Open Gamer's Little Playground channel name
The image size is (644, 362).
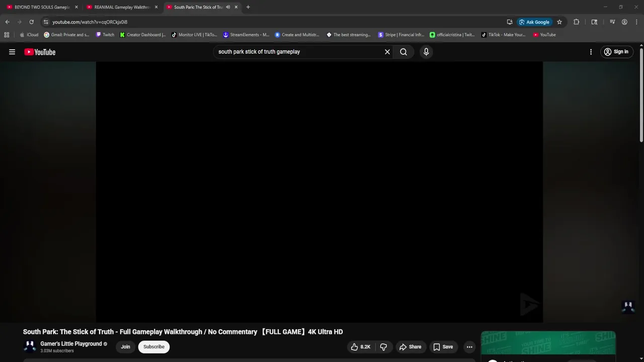71,344
